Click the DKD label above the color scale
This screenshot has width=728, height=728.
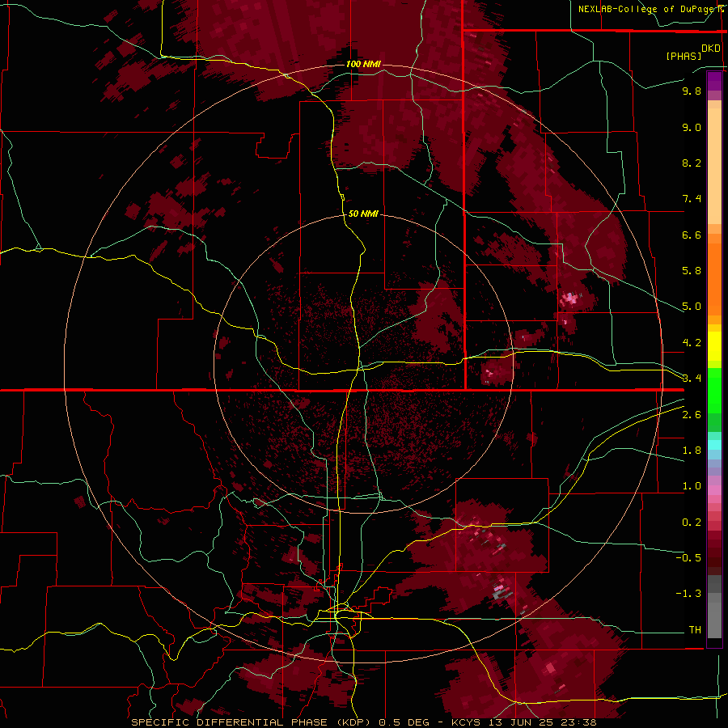pyautogui.click(x=711, y=49)
